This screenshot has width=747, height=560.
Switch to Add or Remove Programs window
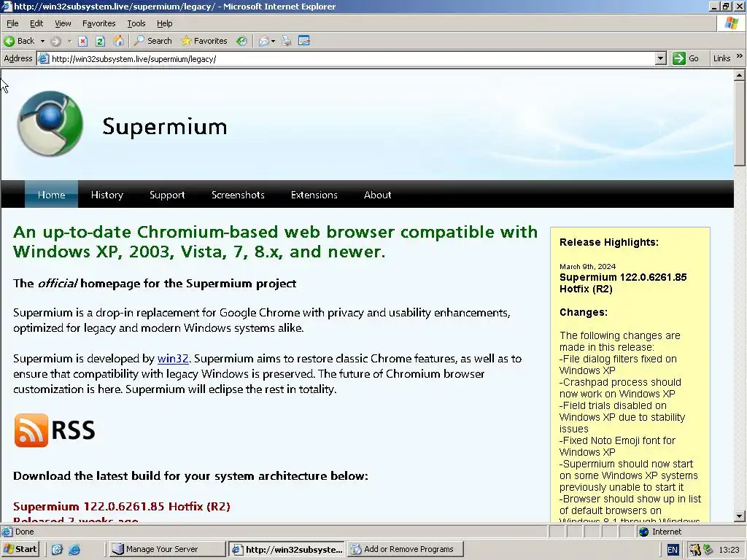click(406, 549)
